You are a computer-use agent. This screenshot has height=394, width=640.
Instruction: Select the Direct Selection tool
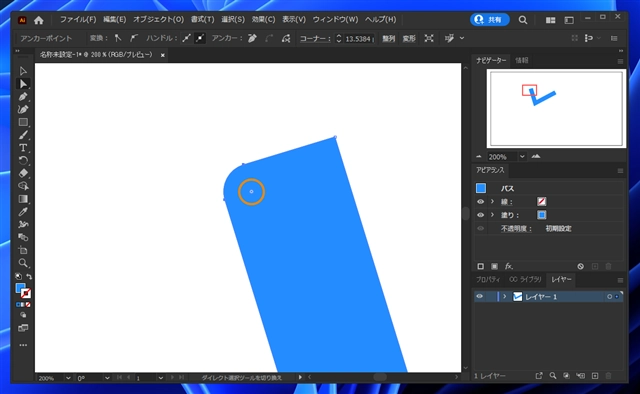[23, 84]
